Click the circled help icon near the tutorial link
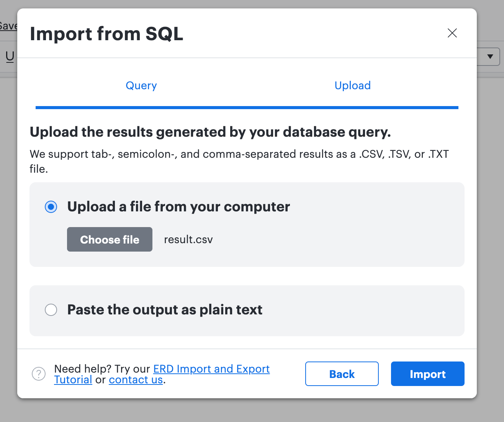This screenshot has width=504, height=422. [x=39, y=374]
